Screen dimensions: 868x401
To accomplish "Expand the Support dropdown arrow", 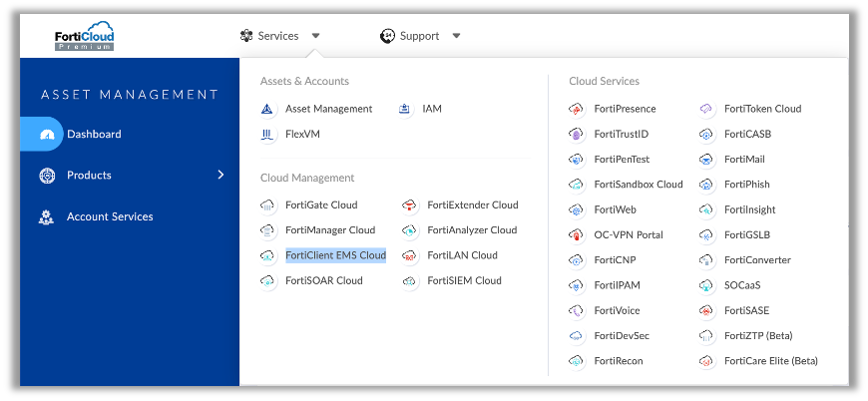I will 456,36.
